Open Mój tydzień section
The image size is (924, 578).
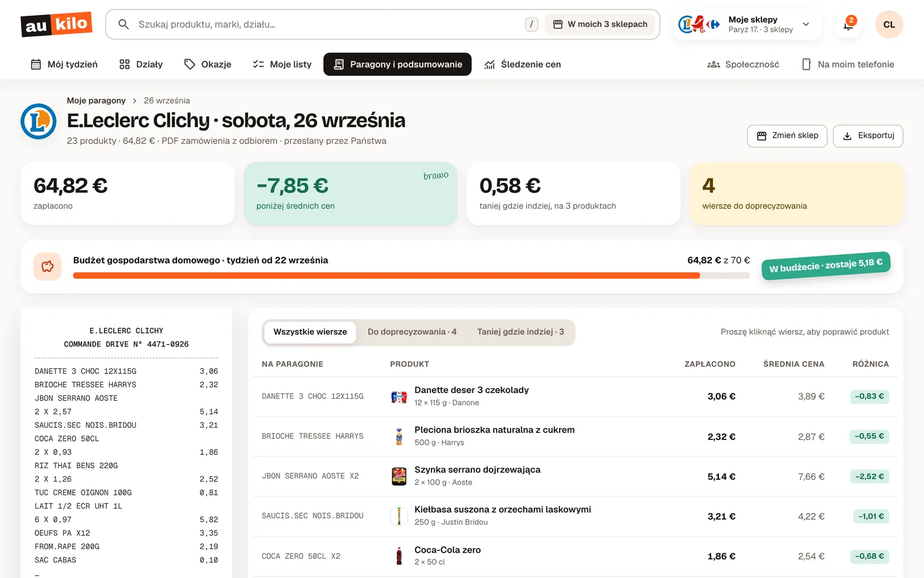click(x=64, y=64)
